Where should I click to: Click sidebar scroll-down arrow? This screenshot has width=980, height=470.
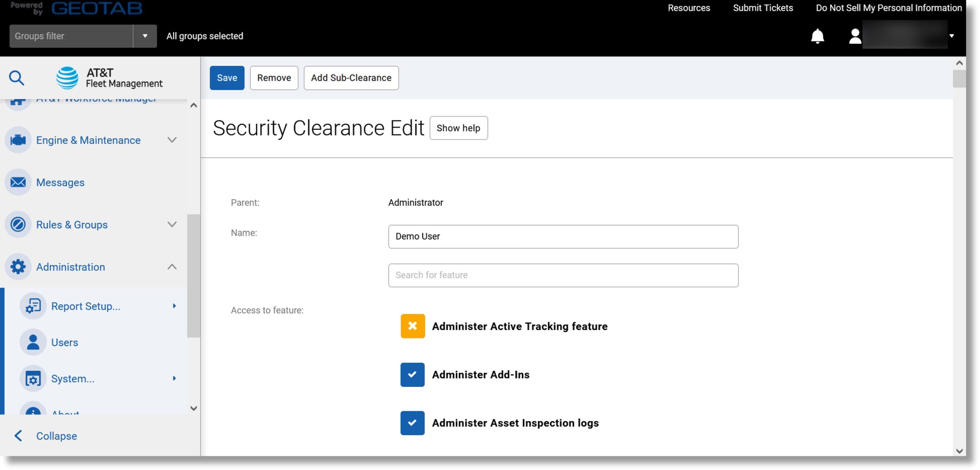pyautogui.click(x=193, y=408)
